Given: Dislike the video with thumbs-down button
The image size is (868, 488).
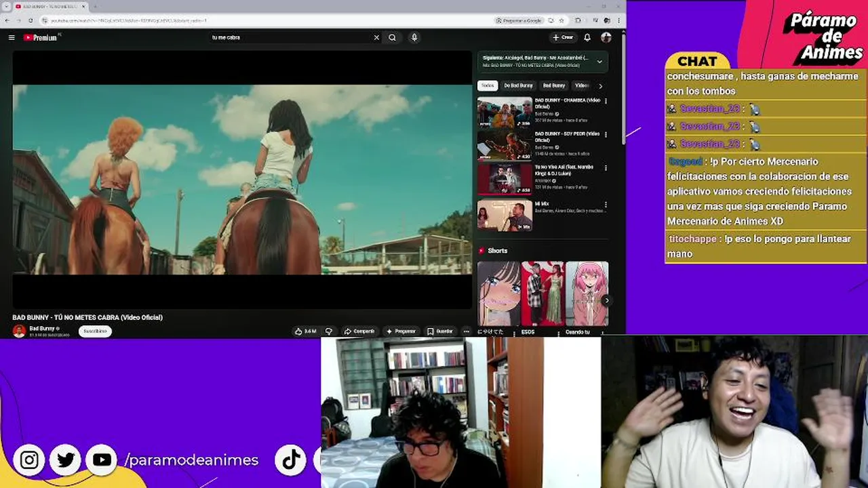Looking at the screenshot, I should click(329, 331).
